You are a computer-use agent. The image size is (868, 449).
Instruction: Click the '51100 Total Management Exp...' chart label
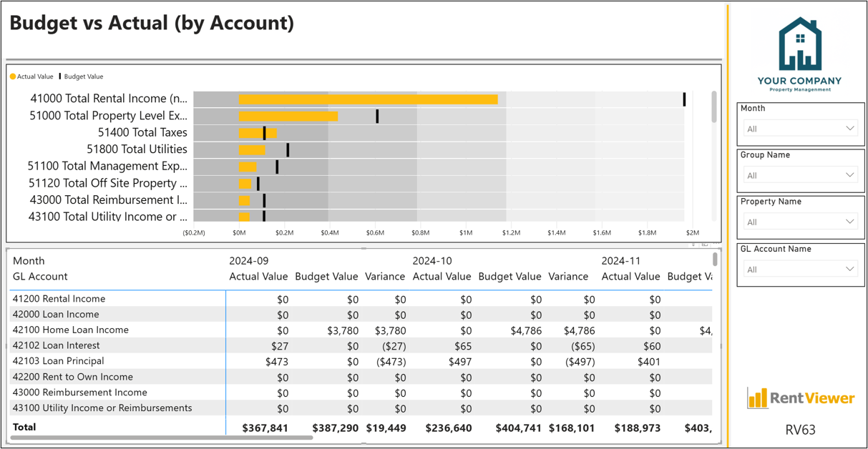pos(107,166)
